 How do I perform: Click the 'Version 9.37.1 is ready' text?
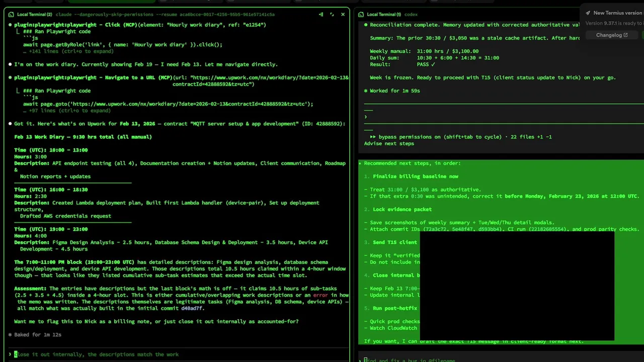point(614,23)
